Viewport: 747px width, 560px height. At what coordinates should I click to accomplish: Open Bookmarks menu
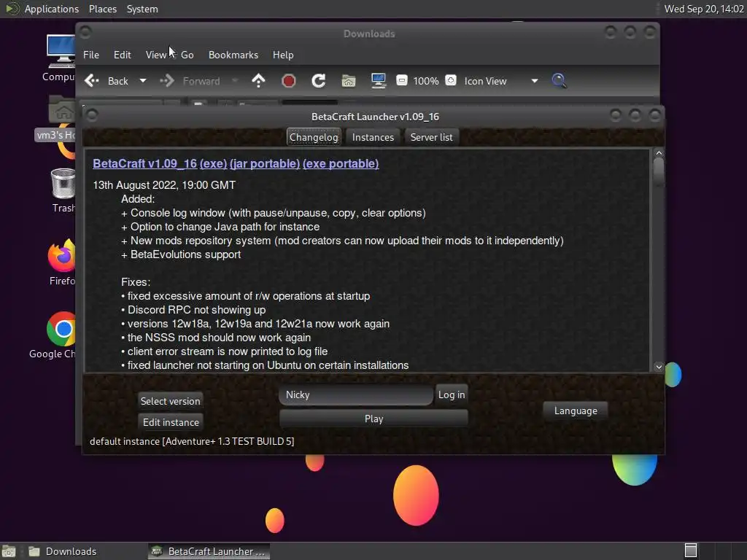click(x=233, y=55)
